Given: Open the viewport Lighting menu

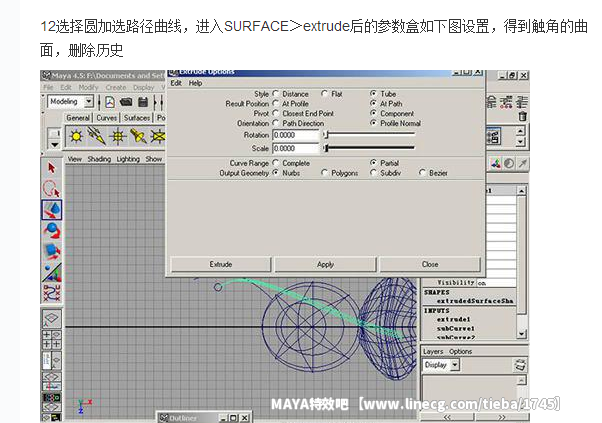Looking at the screenshot, I should [x=128, y=159].
